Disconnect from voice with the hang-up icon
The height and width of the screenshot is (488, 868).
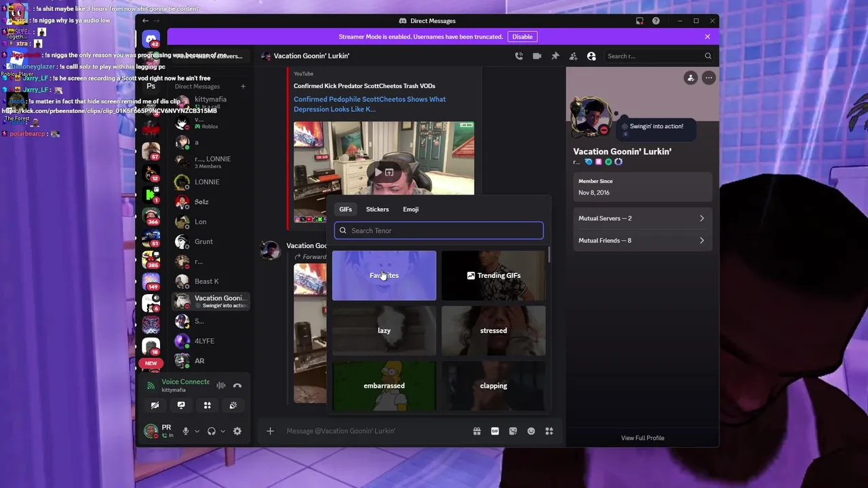(x=237, y=386)
